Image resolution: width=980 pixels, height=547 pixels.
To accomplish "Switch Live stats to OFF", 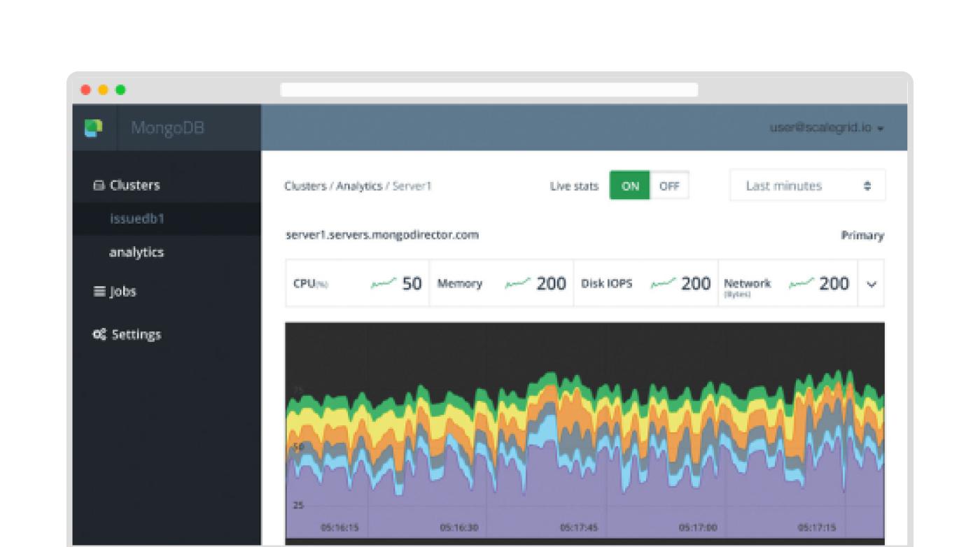I will click(669, 186).
